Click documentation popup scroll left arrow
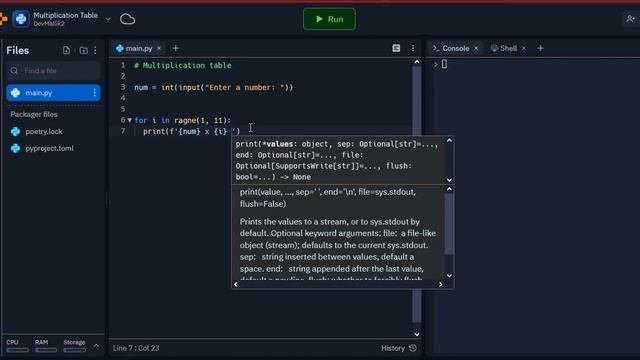Screen dimensions: 640x360 click(x=236, y=284)
